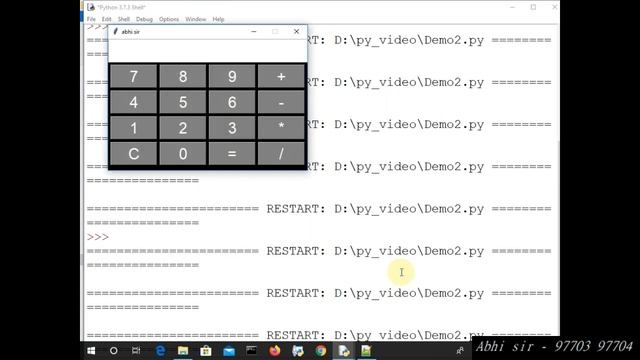This screenshot has height=360, width=640.
Task: Open the Windows Start menu
Action: [x=91, y=351]
